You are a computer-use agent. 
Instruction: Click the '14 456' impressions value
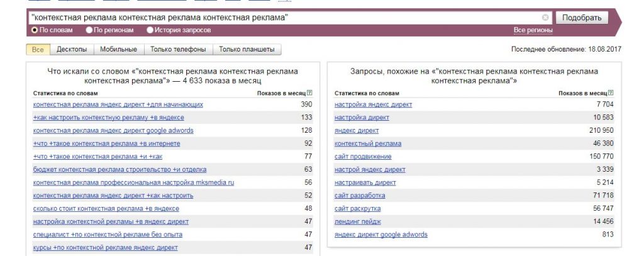[x=603, y=221]
